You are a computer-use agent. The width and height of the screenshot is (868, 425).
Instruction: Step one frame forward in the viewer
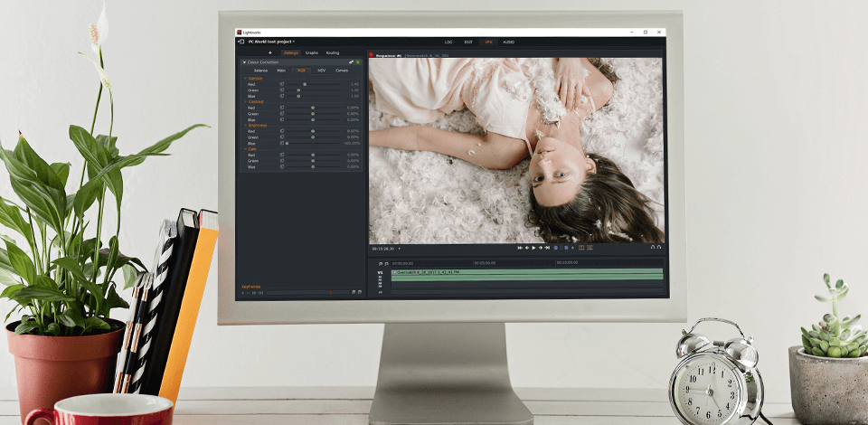[541, 248]
